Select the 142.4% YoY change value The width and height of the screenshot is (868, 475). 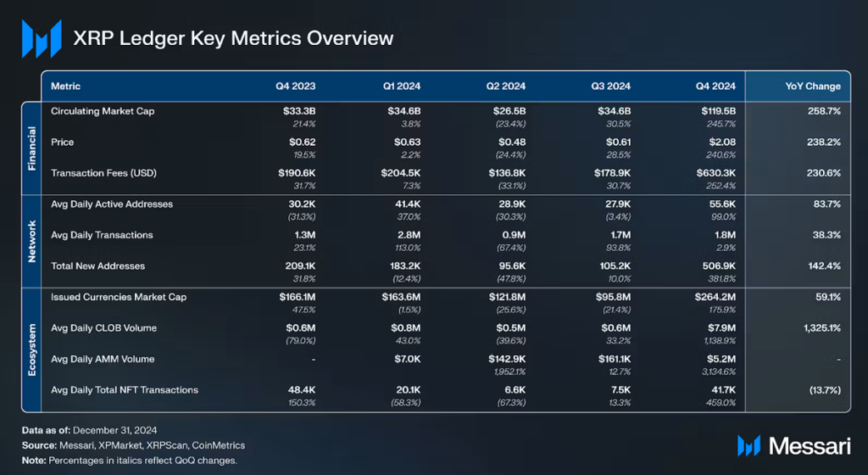(824, 266)
